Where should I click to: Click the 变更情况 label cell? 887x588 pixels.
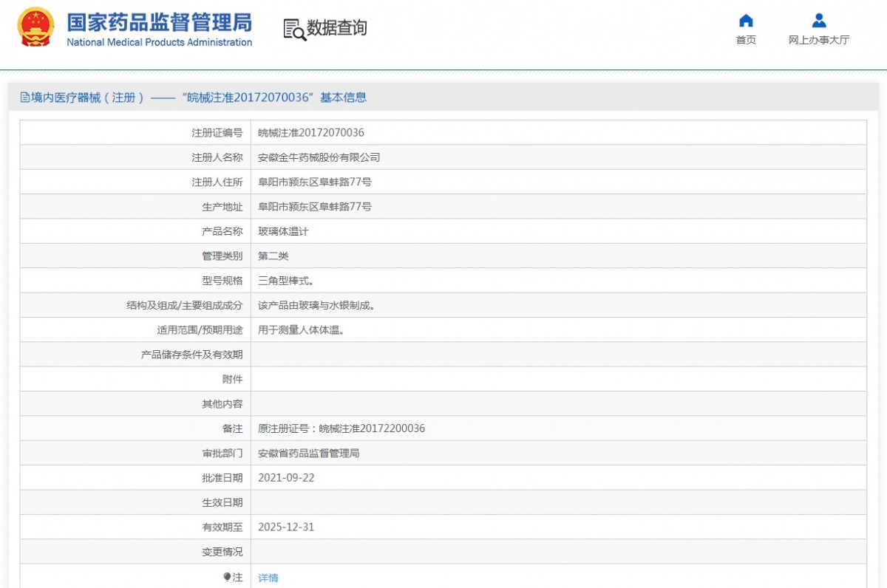pyautogui.click(x=135, y=552)
